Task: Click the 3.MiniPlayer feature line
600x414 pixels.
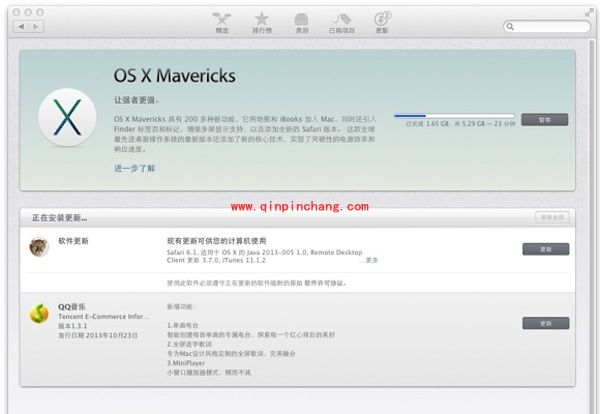Action: 186,363
